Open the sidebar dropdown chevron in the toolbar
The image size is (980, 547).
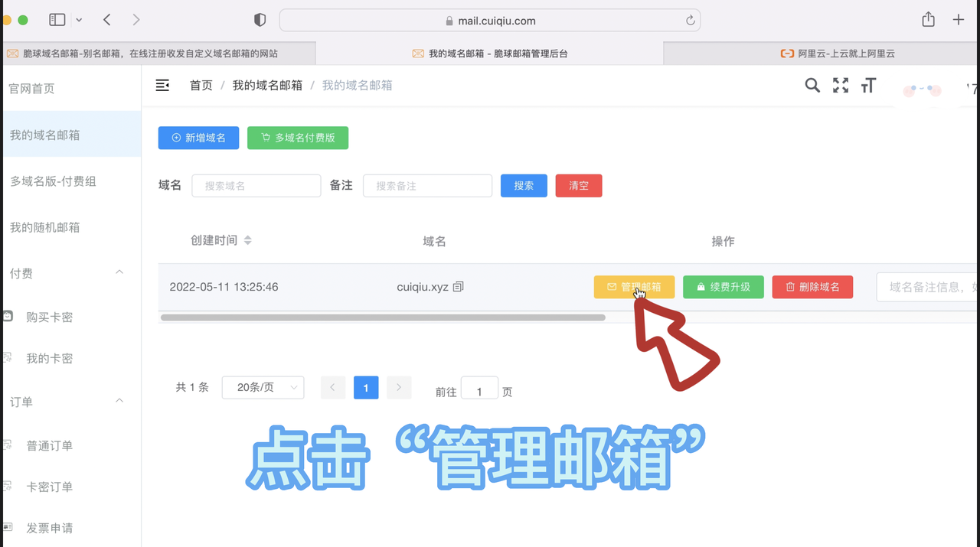coord(79,21)
